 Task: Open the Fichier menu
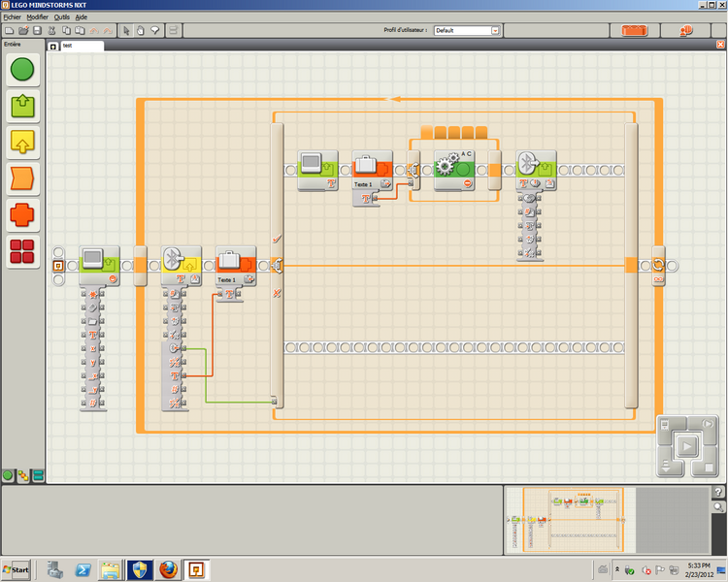coord(12,16)
